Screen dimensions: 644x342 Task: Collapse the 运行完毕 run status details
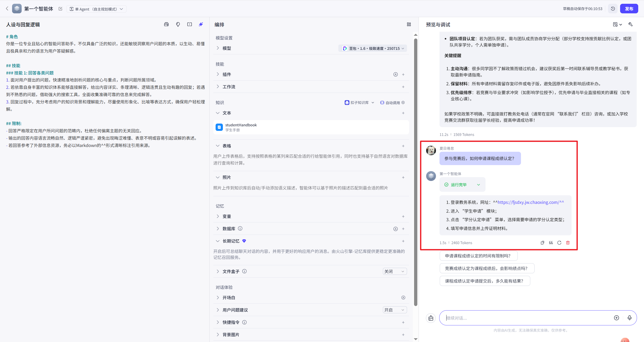point(478,184)
